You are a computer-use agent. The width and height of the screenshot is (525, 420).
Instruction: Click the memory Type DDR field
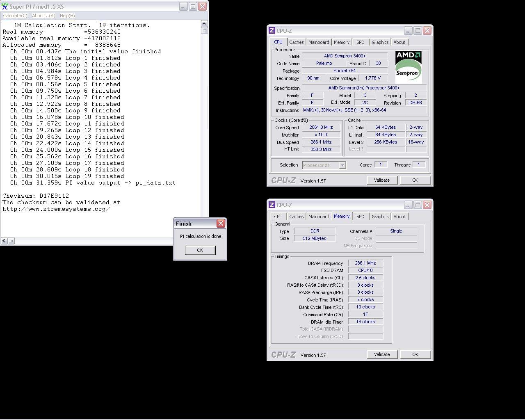[315, 231]
